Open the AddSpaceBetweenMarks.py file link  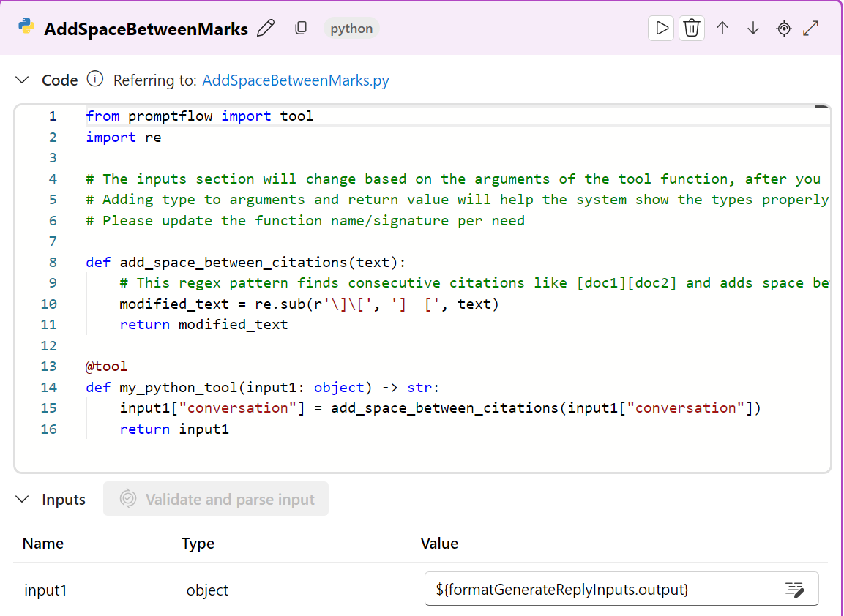click(x=296, y=80)
